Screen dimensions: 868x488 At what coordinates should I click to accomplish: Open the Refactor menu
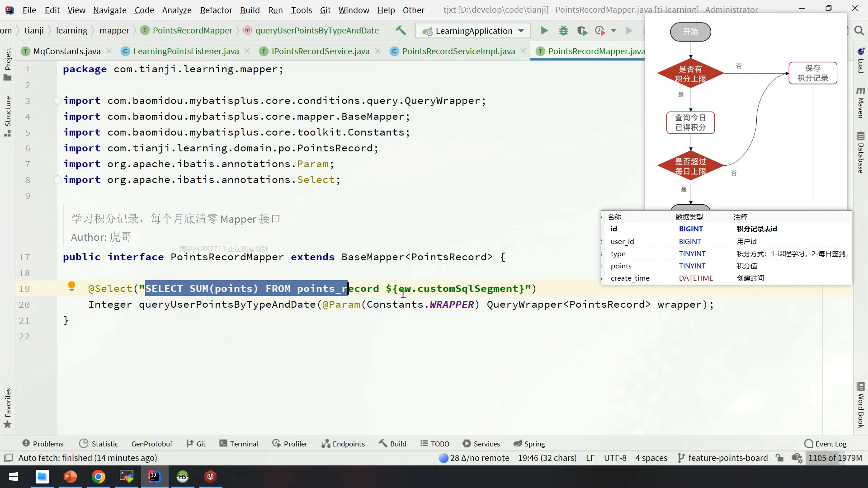click(x=216, y=10)
